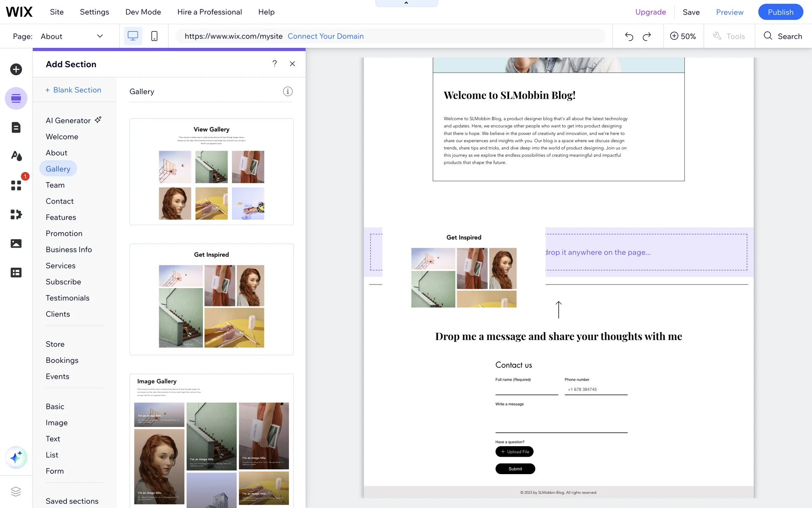This screenshot has height=508, width=812.
Task: Click the Layers icon at bottom left
Action: [16, 491]
